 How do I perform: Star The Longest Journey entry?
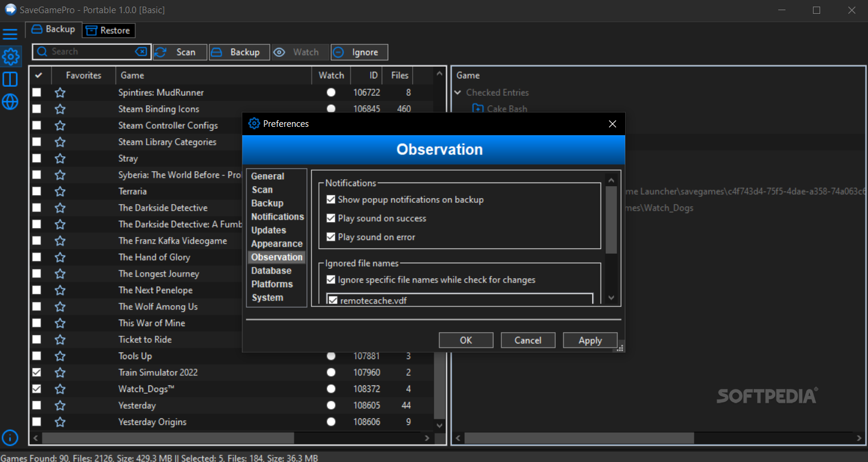(60, 273)
